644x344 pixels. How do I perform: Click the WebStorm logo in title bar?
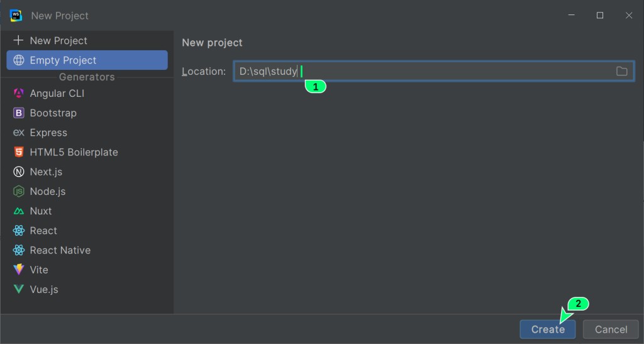click(x=16, y=15)
